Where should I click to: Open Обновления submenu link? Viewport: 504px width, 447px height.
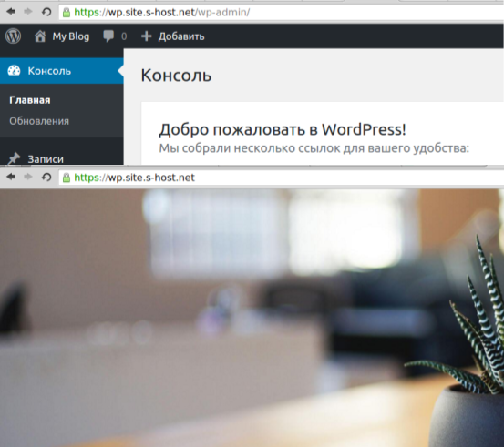click(x=39, y=121)
